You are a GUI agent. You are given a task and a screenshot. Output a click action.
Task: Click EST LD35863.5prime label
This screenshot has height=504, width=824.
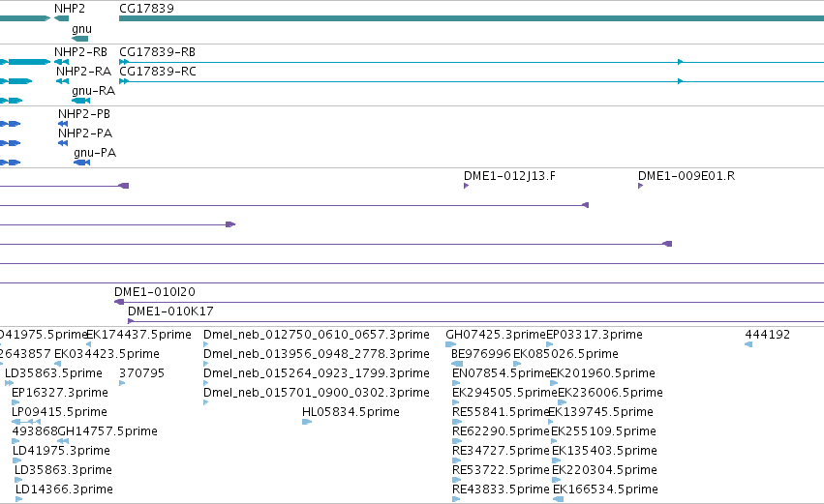53,373
